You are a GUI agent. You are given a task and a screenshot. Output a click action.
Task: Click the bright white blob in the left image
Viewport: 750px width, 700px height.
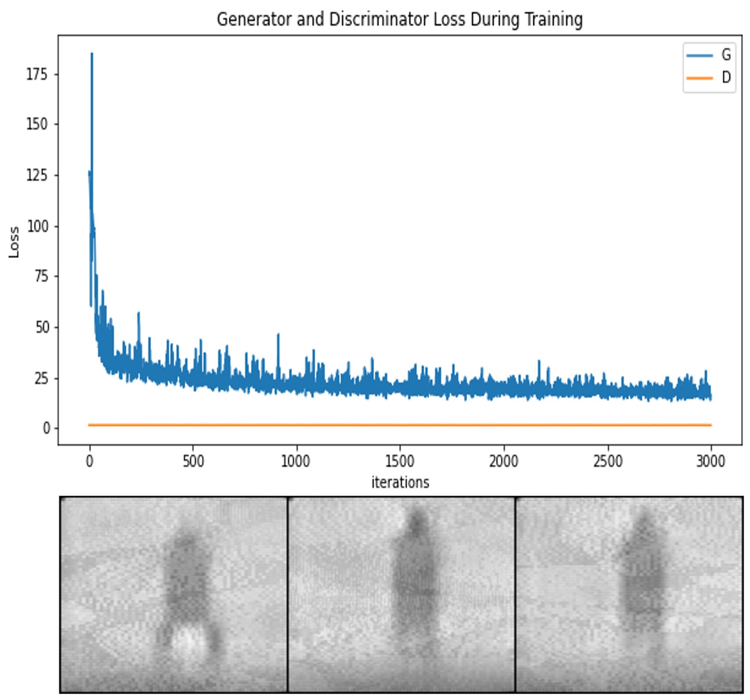189,640
